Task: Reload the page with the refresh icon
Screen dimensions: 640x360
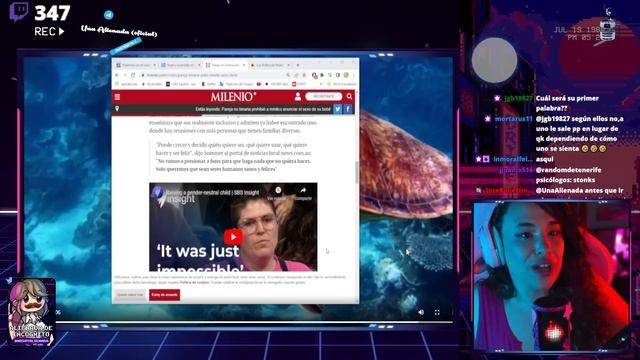Action: (x=133, y=75)
